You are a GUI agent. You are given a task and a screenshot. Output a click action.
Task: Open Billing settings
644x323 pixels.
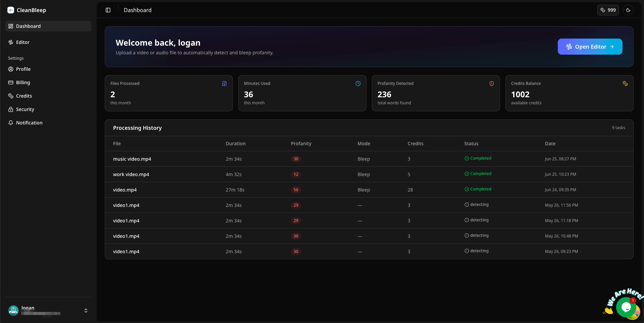48,83
